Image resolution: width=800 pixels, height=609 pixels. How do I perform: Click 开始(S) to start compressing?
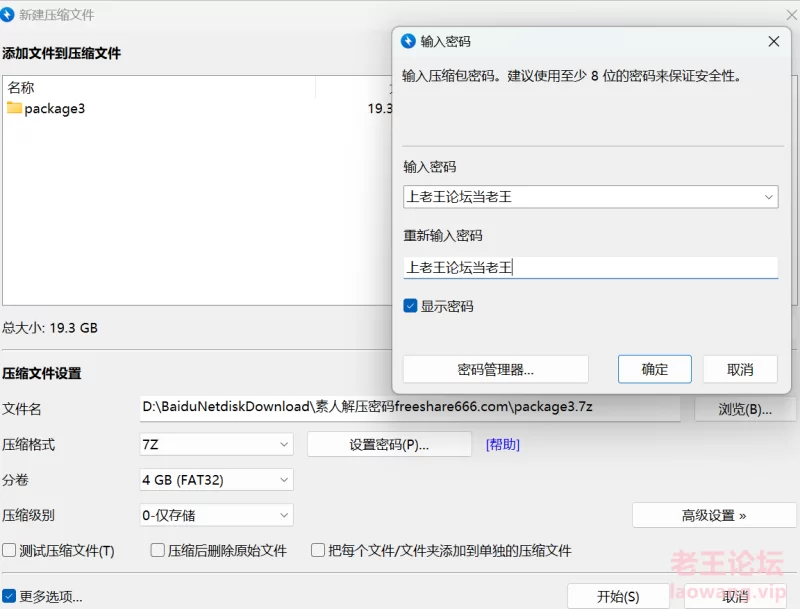618,596
